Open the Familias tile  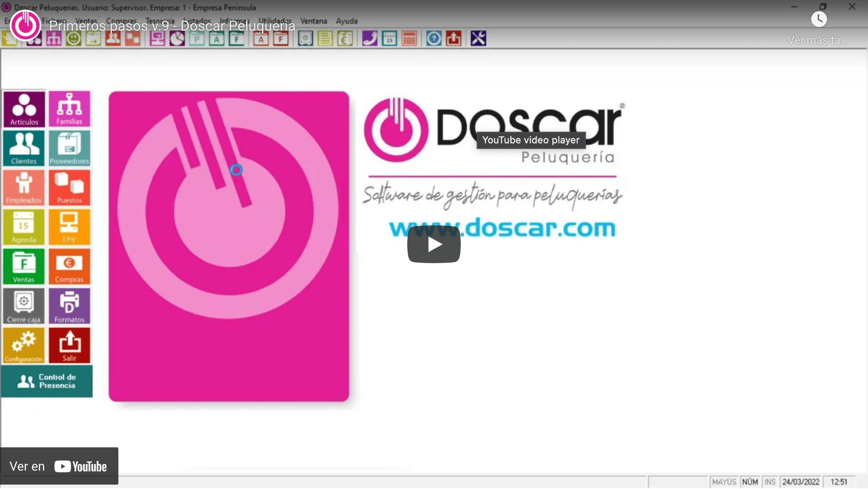tap(69, 109)
